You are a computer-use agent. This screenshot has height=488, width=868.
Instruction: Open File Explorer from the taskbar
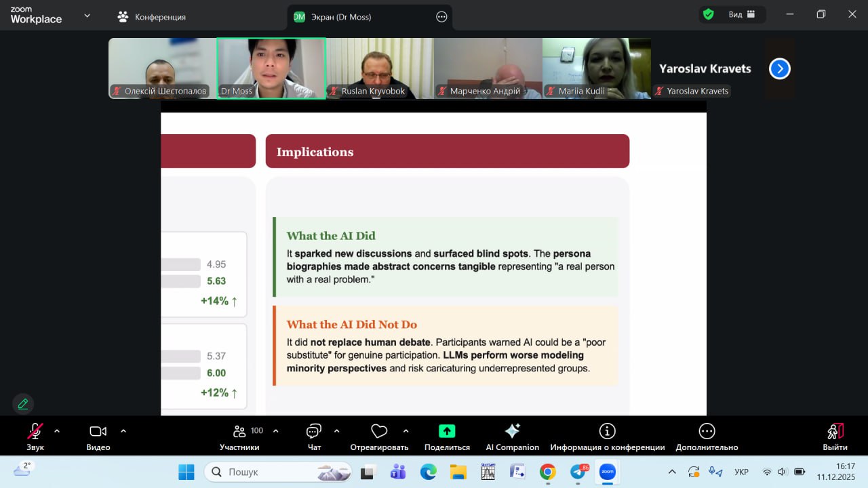[458, 472]
